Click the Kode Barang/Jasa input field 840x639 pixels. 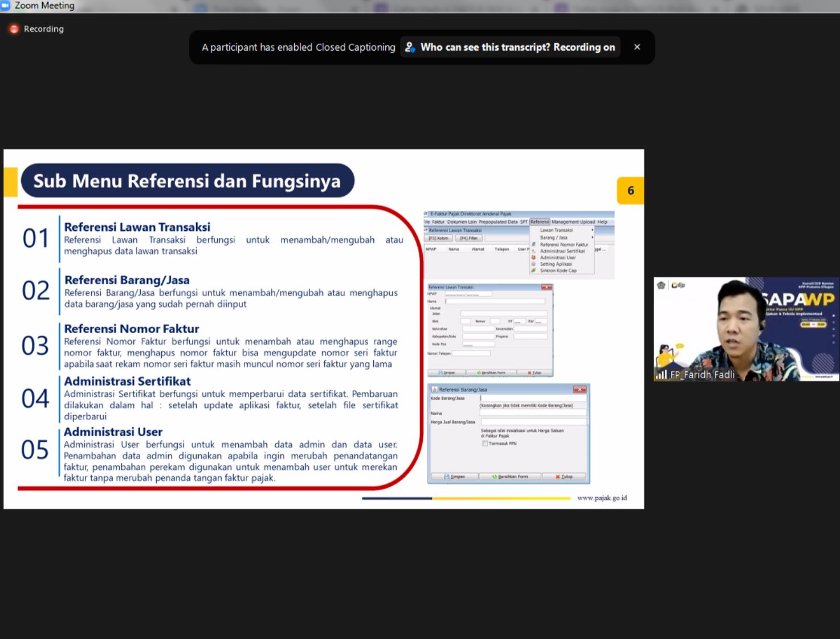point(533,398)
